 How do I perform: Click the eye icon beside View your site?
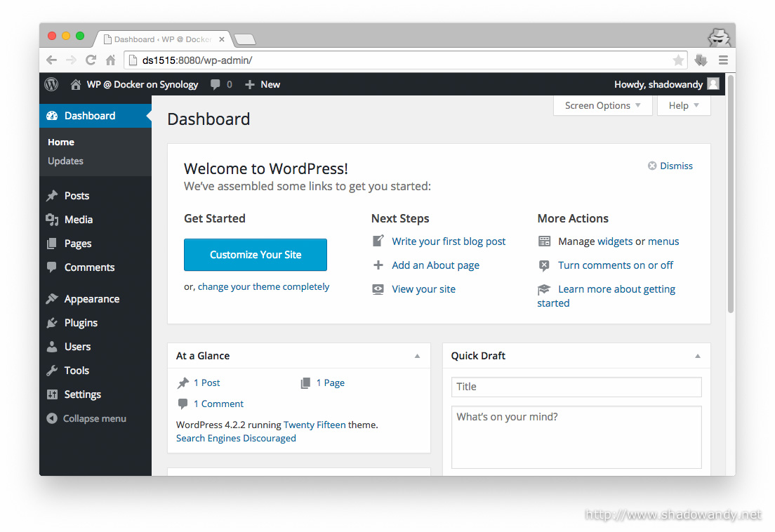(x=378, y=289)
